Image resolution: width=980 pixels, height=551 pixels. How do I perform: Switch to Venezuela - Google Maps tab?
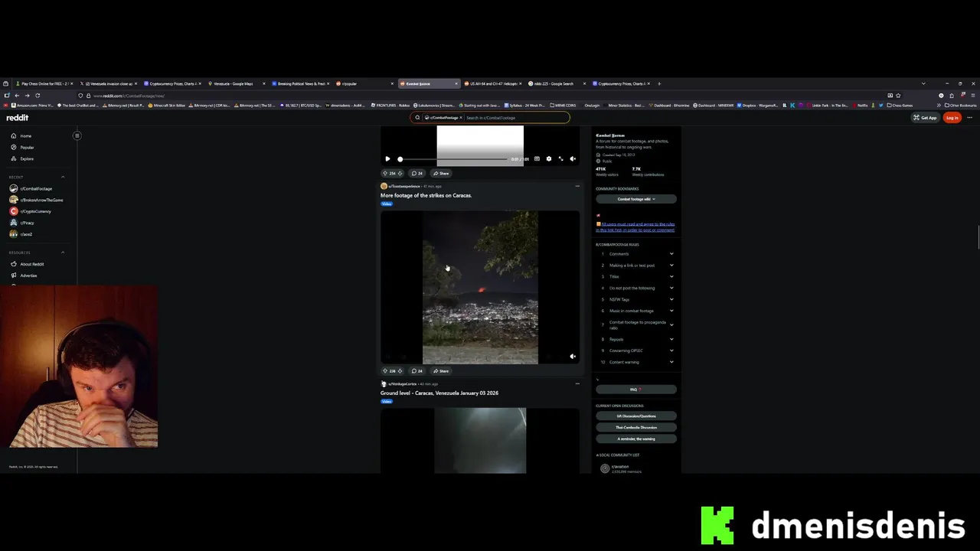point(237,83)
